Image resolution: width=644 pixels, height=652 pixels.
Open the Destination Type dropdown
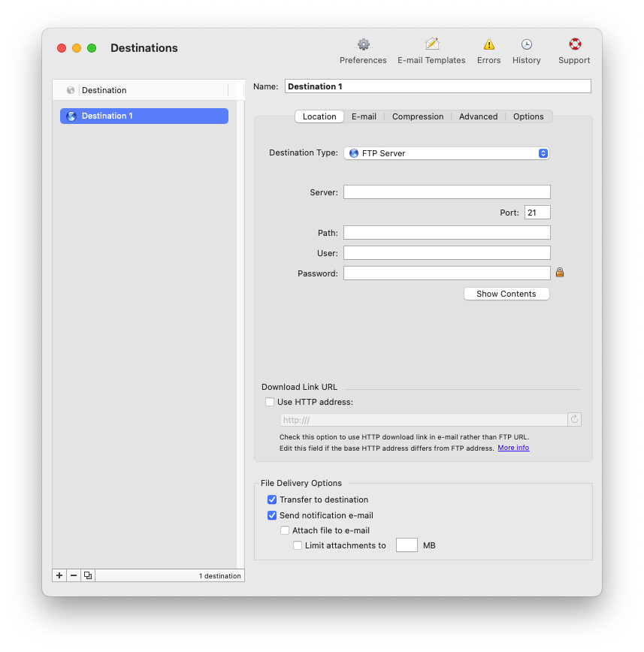click(x=446, y=153)
